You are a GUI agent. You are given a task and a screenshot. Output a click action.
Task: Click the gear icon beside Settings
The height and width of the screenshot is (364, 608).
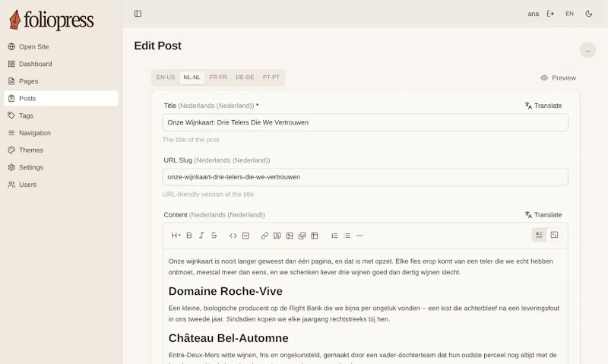[11, 167]
